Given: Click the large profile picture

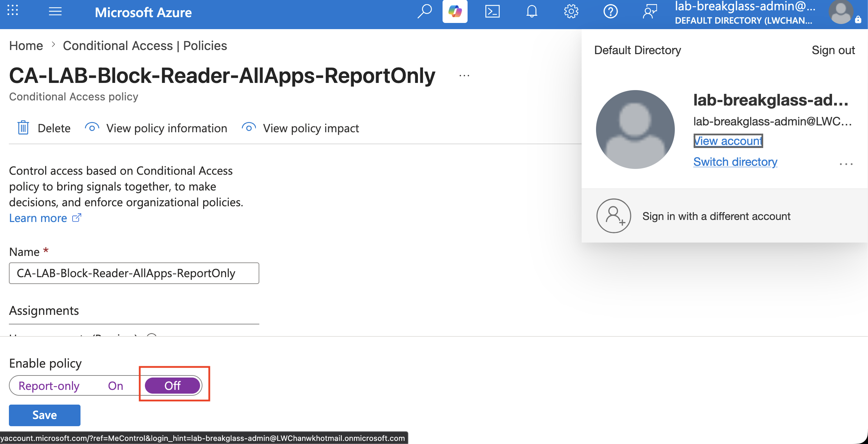Looking at the screenshot, I should coord(635,129).
